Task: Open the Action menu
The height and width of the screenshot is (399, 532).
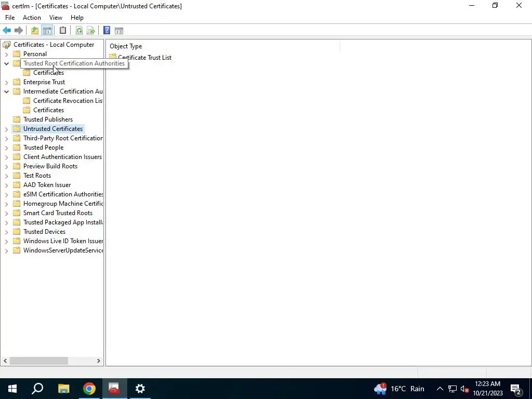Action: (x=32, y=18)
